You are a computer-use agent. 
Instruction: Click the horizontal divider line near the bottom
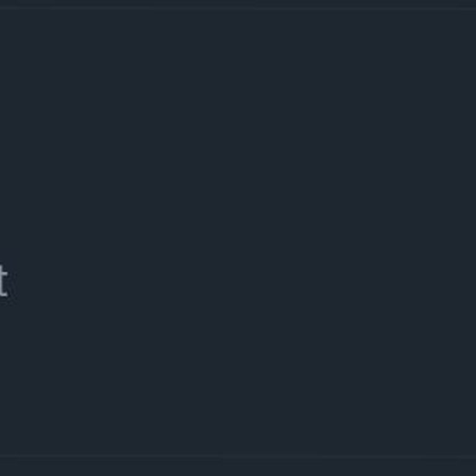point(238,457)
